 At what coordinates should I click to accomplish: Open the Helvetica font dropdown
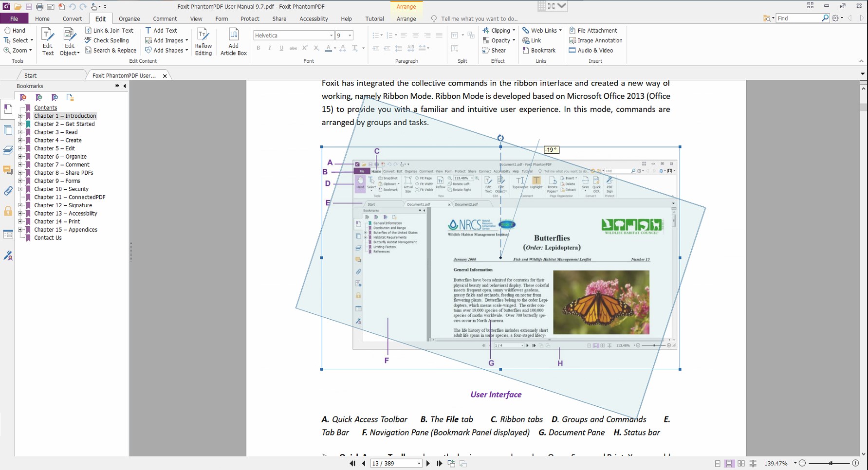331,36
